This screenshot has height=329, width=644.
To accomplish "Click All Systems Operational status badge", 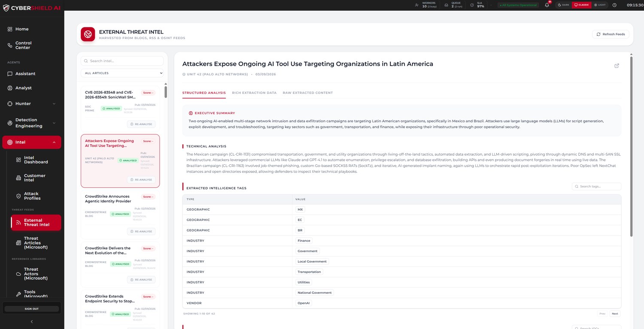I will tap(518, 5).
